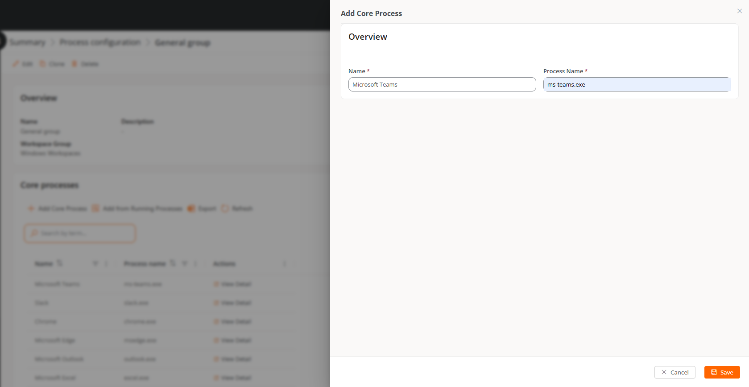
Task: Click the Edit pencil icon in background toolbar
Action: [x=16, y=64]
